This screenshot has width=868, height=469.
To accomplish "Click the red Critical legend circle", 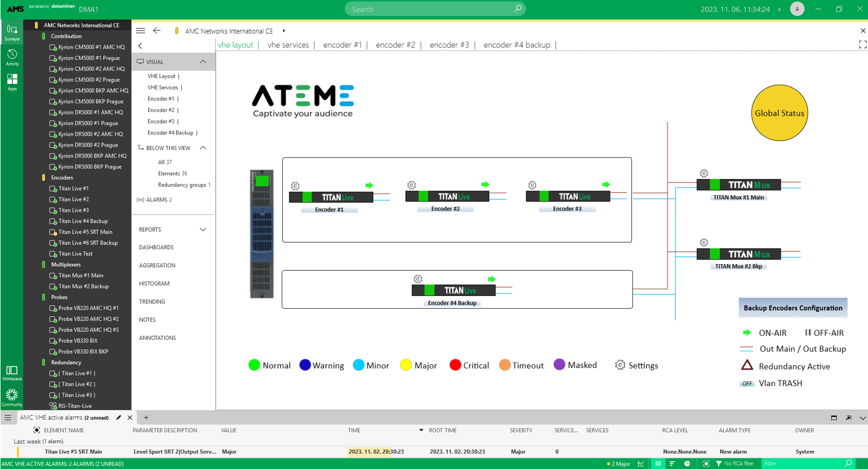I will 455,365.
